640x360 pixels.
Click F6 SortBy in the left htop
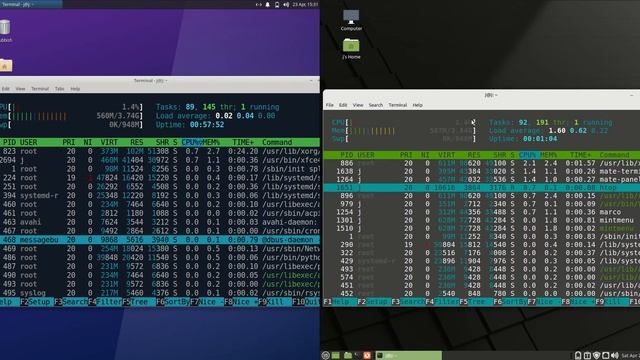(x=173, y=302)
